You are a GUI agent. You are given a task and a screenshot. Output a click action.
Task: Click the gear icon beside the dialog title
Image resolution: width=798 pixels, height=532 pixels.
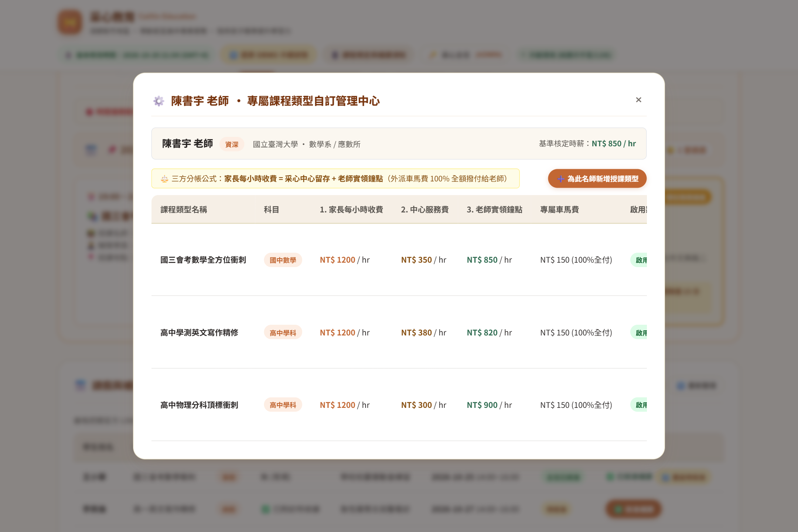[159, 101]
